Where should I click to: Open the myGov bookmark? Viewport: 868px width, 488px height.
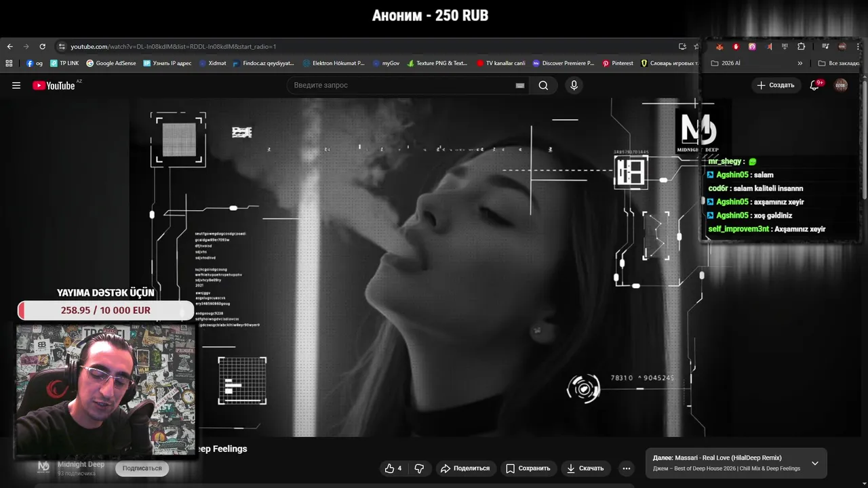coord(386,63)
